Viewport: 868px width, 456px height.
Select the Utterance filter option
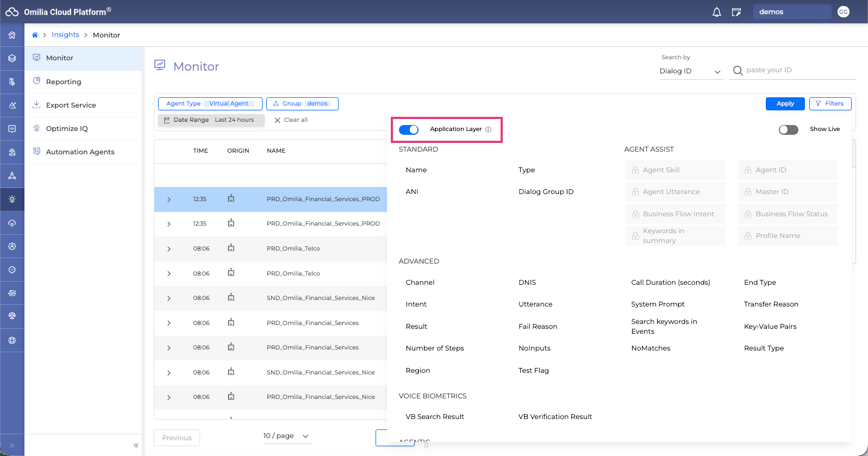pos(535,304)
